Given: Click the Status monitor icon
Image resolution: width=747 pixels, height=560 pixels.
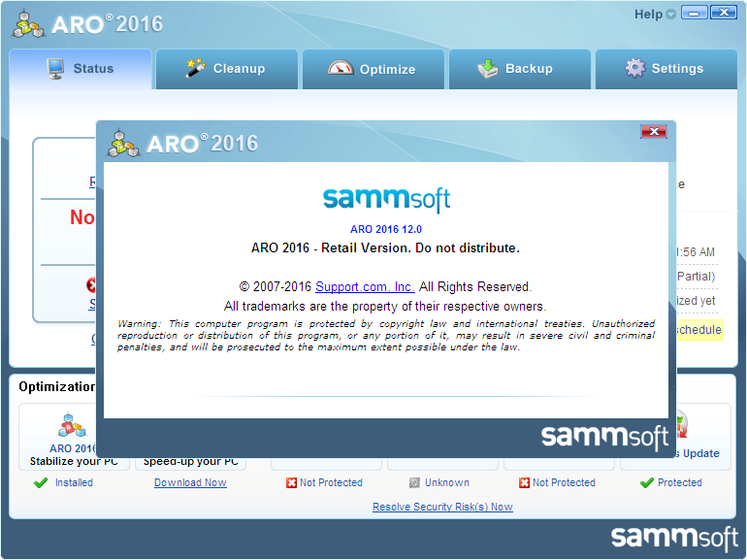Looking at the screenshot, I should click(x=55, y=69).
